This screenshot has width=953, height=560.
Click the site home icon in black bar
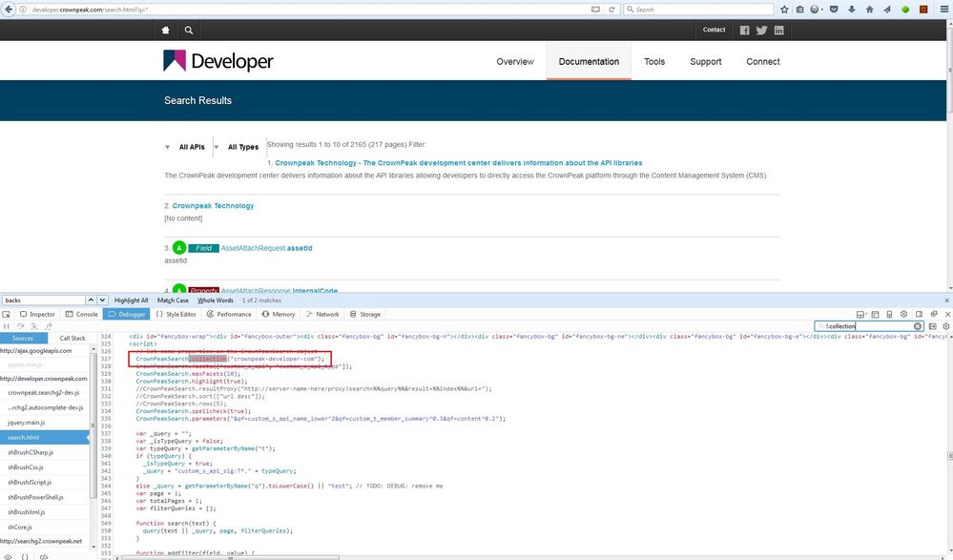[165, 30]
